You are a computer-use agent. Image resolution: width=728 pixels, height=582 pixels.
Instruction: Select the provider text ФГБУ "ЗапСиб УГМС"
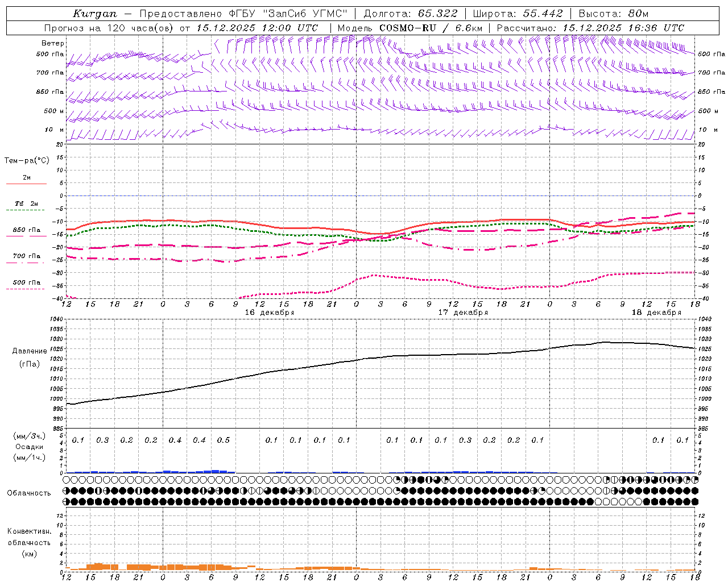[287, 14]
